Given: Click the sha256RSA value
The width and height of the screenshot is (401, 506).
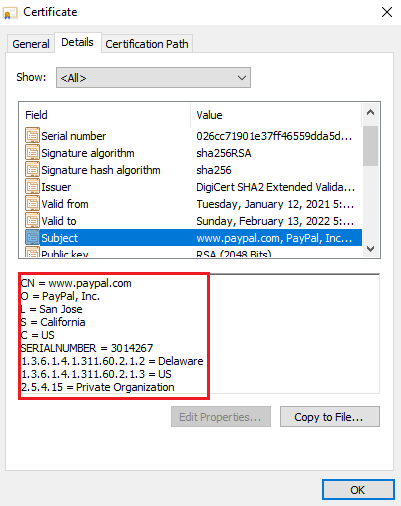Looking at the screenshot, I should click(224, 153).
